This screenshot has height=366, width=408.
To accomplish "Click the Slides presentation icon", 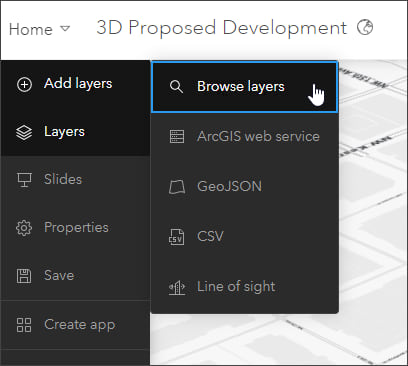I will pyautogui.click(x=24, y=180).
